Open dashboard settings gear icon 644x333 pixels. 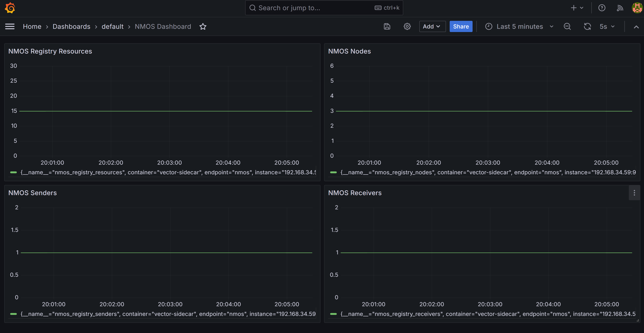pos(407,26)
